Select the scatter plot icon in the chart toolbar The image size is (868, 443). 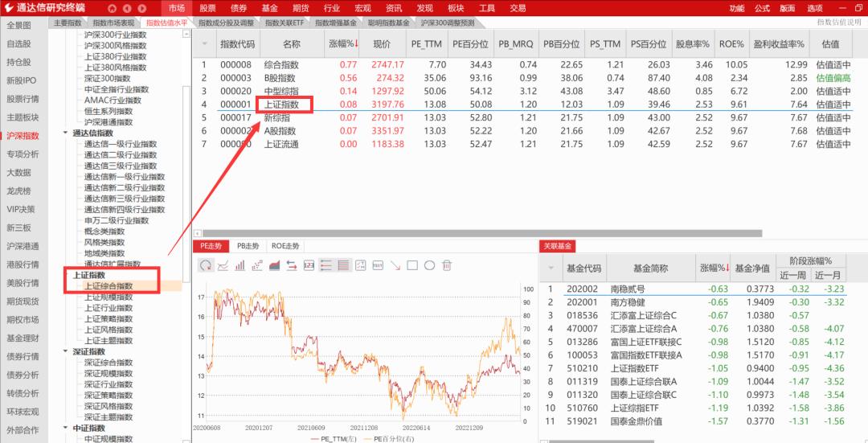click(257, 266)
